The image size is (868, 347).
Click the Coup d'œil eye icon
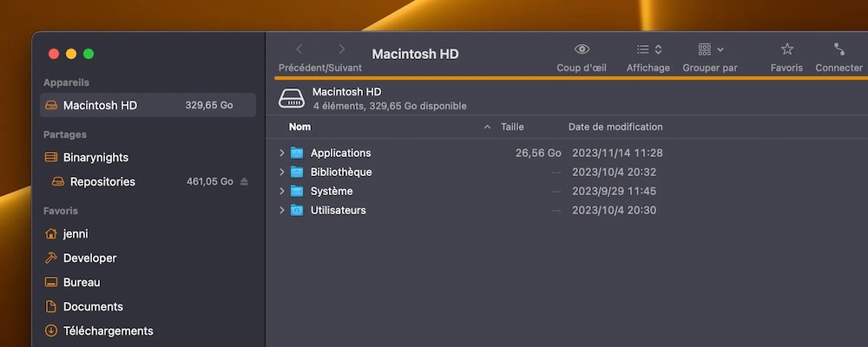pyautogui.click(x=582, y=49)
